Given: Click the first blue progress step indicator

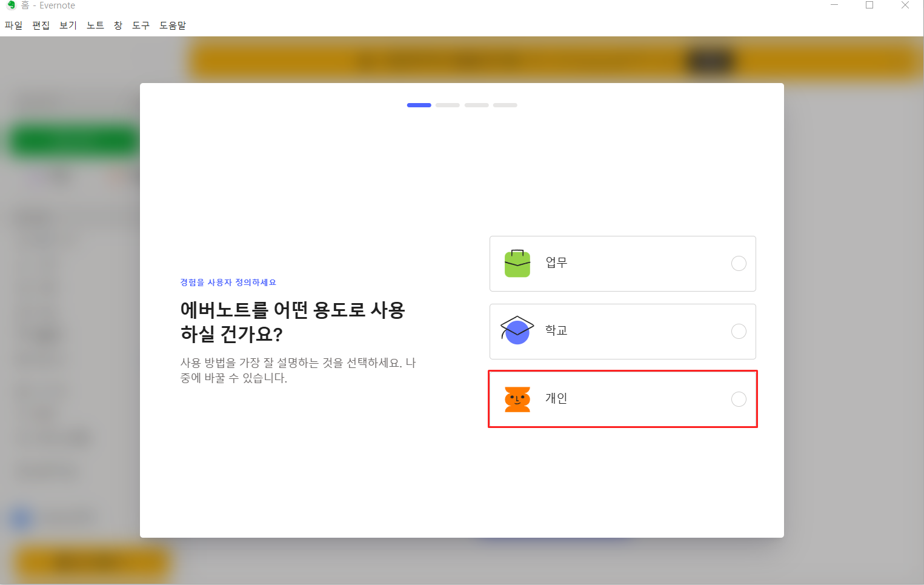Looking at the screenshot, I should [x=419, y=105].
